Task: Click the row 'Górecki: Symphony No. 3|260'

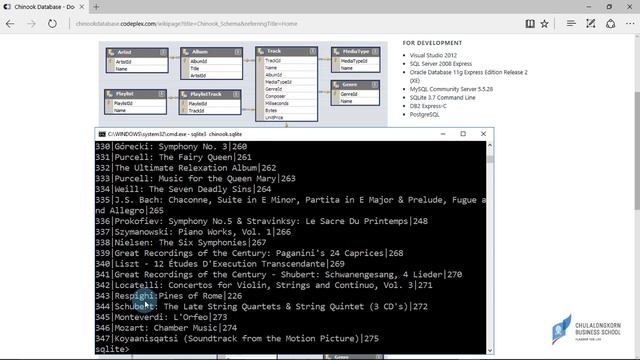Action: (x=171, y=147)
